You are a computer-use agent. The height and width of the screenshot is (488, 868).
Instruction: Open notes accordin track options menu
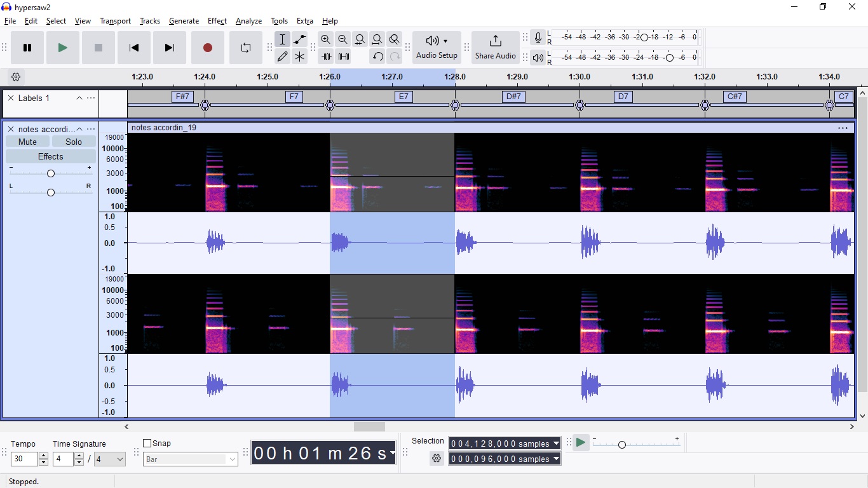point(91,129)
